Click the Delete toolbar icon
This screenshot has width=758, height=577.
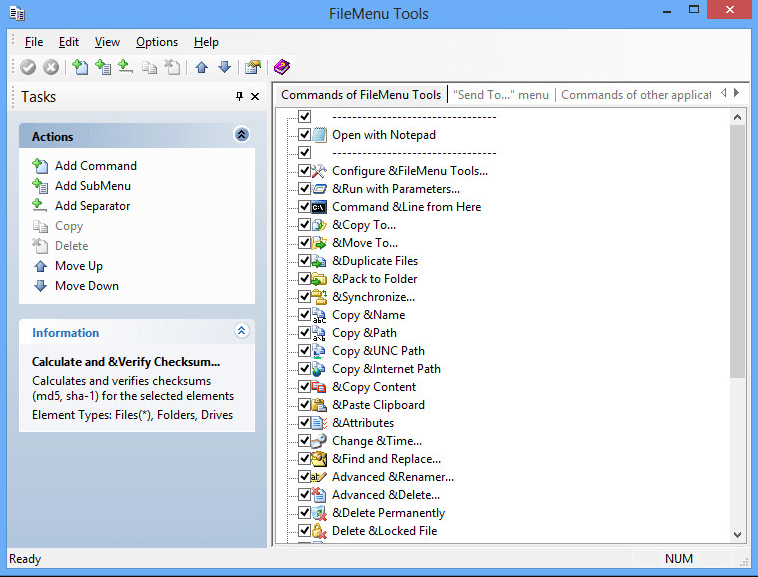click(x=172, y=67)
